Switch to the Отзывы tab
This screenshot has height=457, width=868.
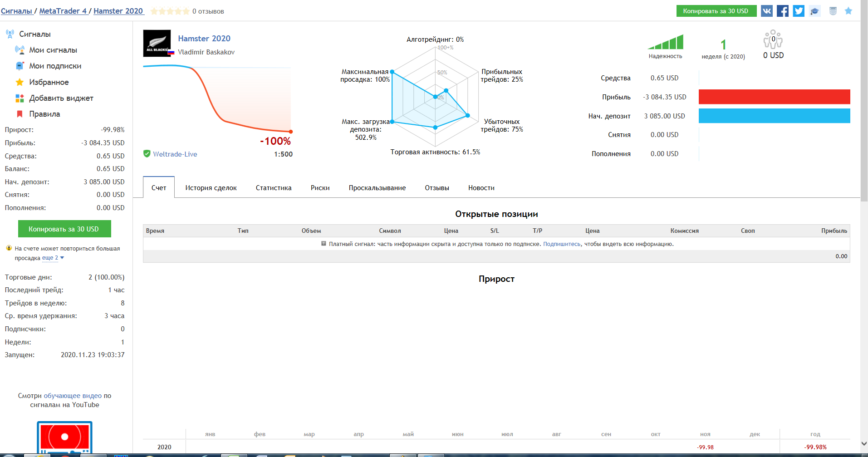pyautogui.click(x=437, y=188)
